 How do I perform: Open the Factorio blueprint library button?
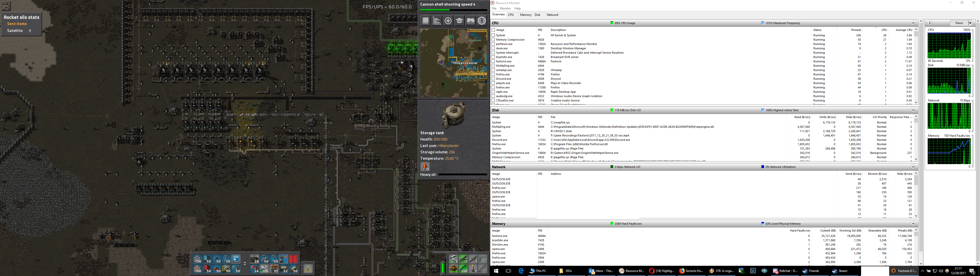(426, 21)
